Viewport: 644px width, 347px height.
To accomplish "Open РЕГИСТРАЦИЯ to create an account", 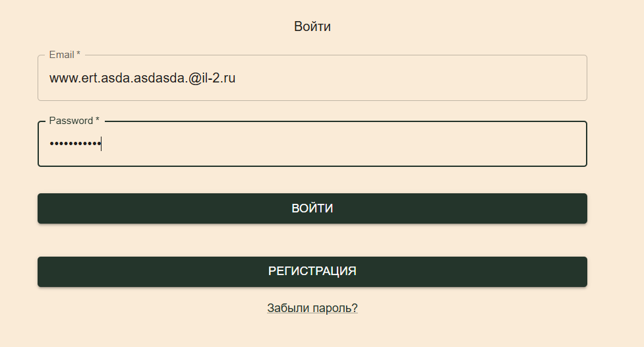I will pyautogui.click(x=312, y=272).
